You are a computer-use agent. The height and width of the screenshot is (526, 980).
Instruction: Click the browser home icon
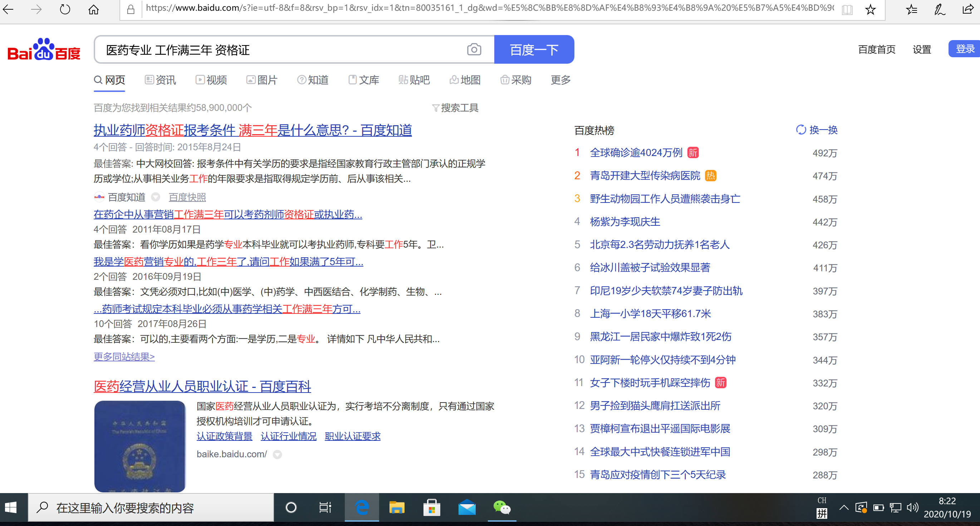[94, 9]
